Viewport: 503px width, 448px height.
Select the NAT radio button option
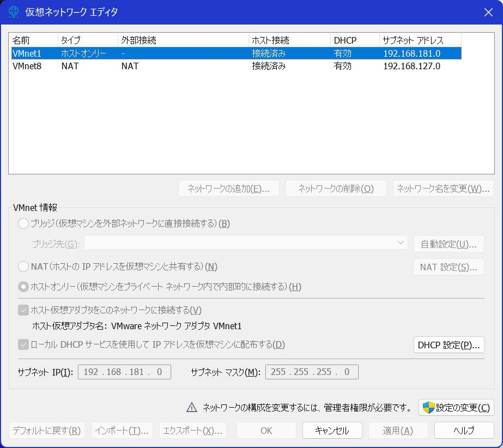pyautogui.click(x=23, y=267)
